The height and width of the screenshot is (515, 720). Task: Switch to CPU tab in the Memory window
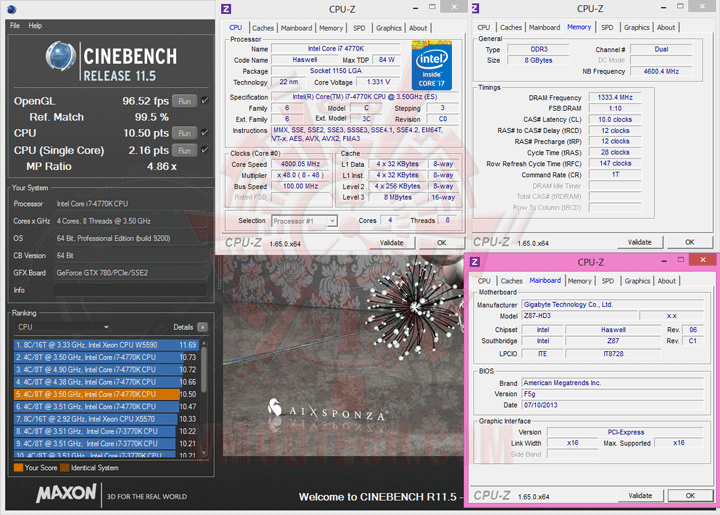click(484, 28)
